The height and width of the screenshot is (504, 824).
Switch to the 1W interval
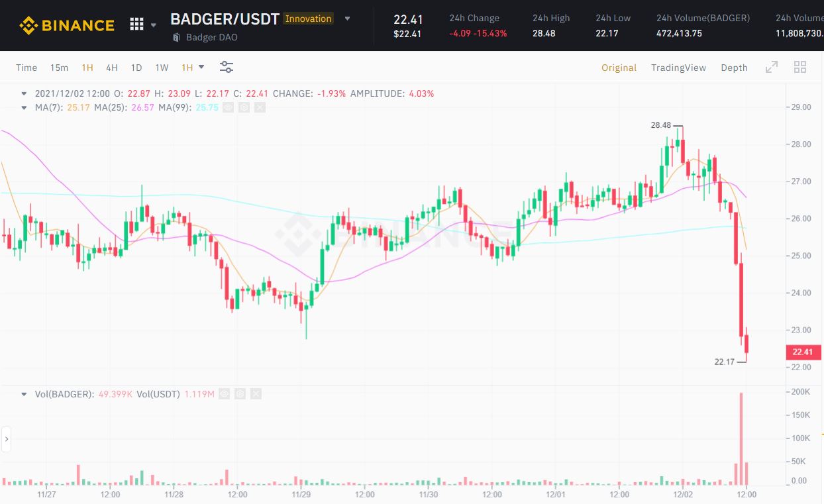[x=162, y=68]
